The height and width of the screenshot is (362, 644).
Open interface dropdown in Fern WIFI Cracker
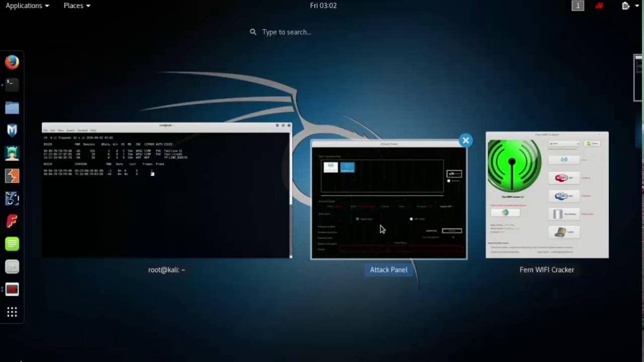coord(564,144)
